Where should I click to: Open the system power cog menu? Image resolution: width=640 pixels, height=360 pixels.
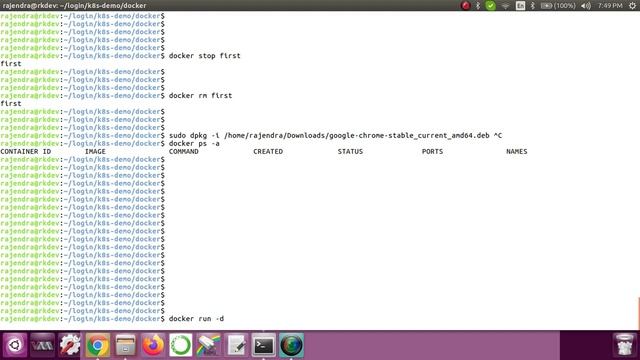[632, 5]
